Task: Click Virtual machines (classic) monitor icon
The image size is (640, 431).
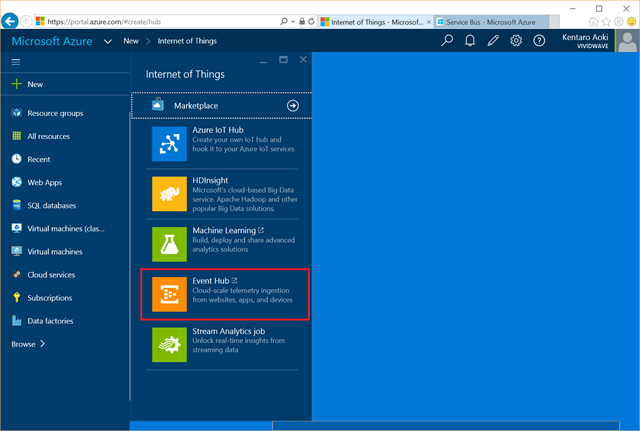Action: [x=16, y=228]
